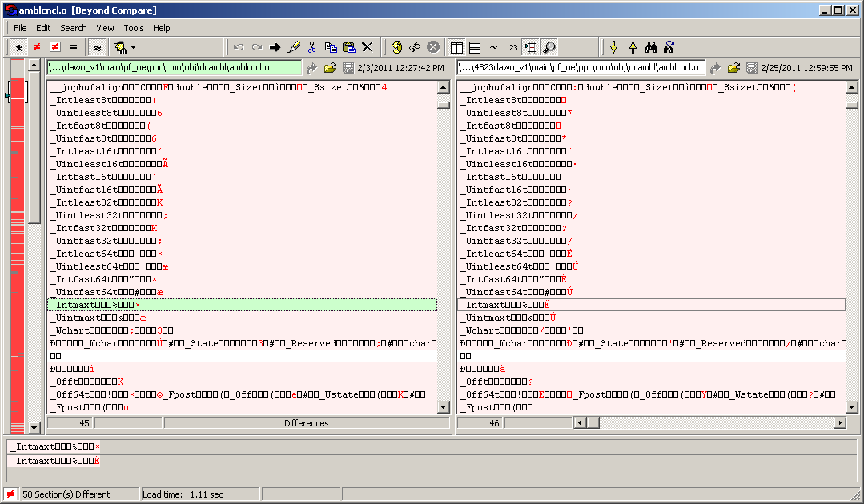Click the Previous Difference yellow up arrow

[x=633, y=47]
